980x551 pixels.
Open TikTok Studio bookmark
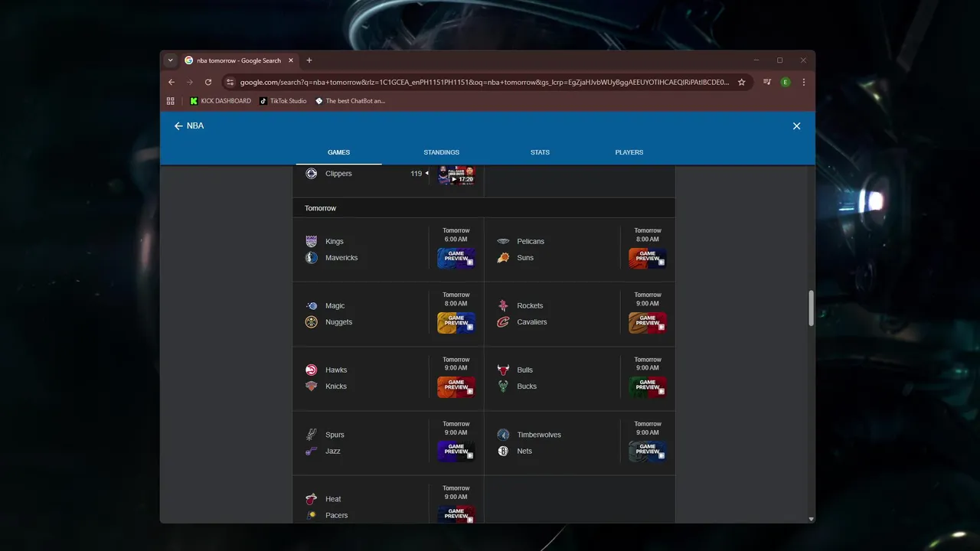click(283, 101)
